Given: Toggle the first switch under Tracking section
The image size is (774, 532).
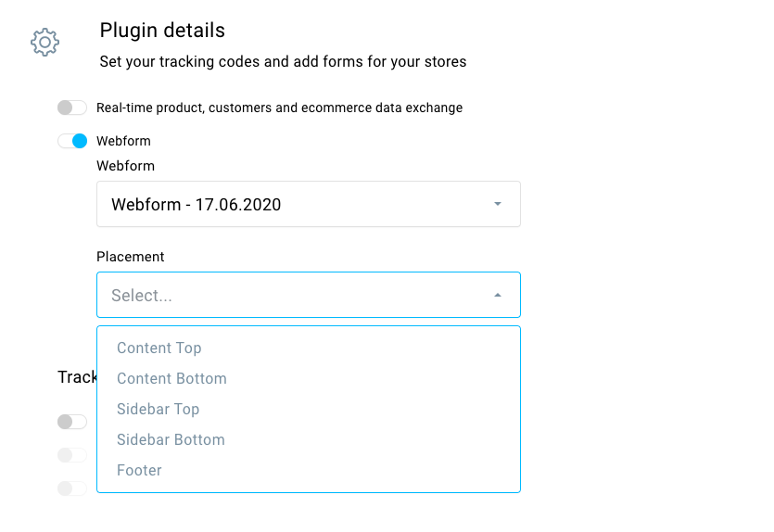Looking at the screenshot, I should pos(72,422).
